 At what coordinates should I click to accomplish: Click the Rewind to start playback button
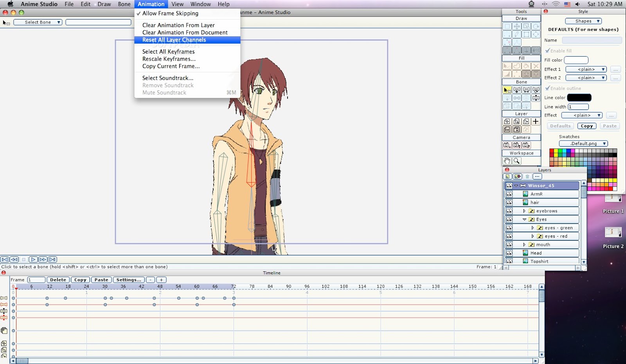pos(5,259)
